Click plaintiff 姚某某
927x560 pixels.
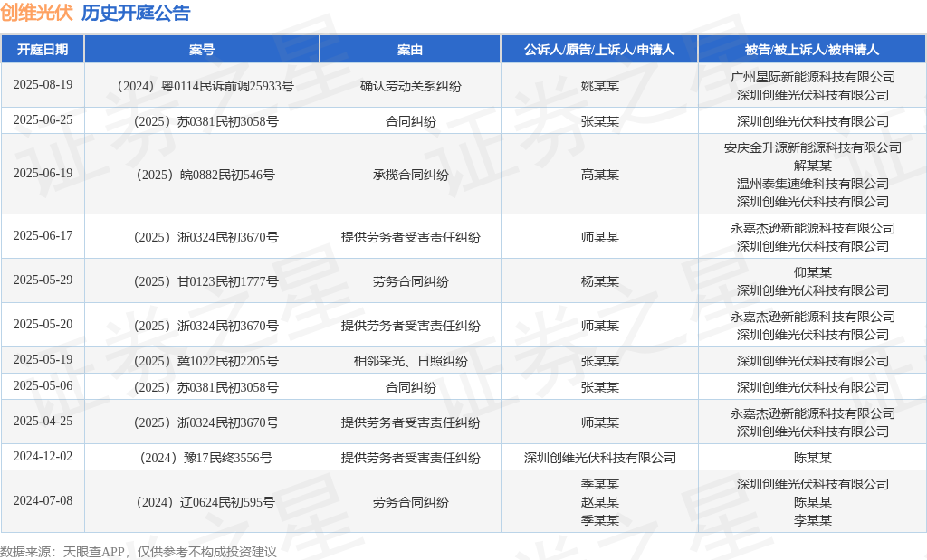pos(599,86)
